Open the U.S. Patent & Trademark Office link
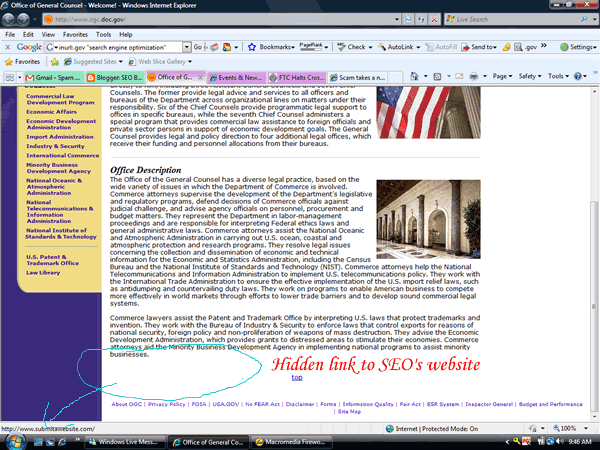The height and width of the screenshot is (450, 600). [52, 260]
